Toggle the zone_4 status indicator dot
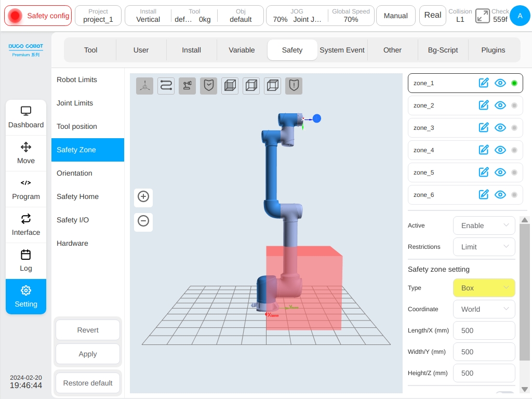 514,150
